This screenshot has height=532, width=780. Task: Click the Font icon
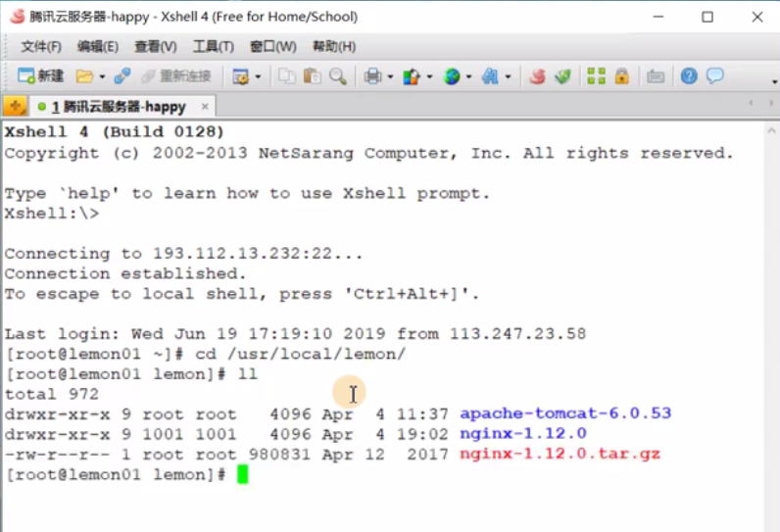490,76
